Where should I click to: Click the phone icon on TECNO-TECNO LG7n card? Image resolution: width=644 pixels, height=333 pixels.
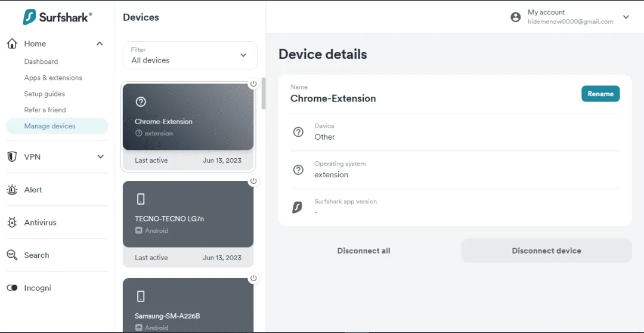(141, 199)
